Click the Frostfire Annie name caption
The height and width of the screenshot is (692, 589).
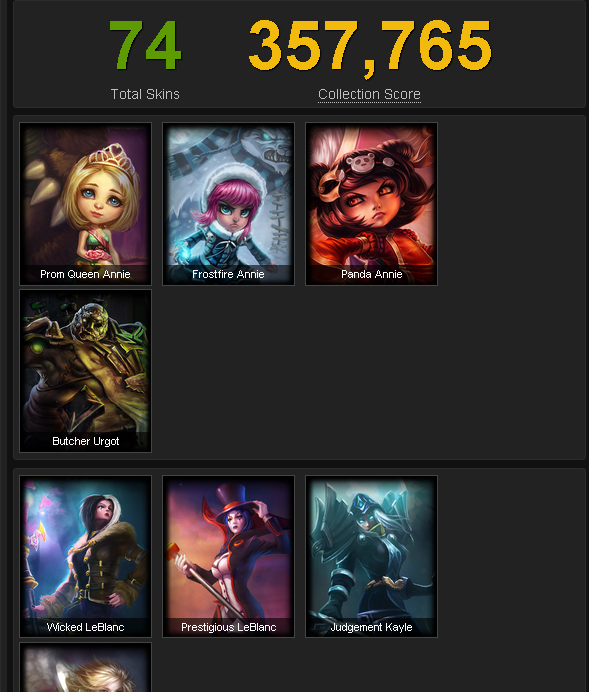(x=228, y=274)
